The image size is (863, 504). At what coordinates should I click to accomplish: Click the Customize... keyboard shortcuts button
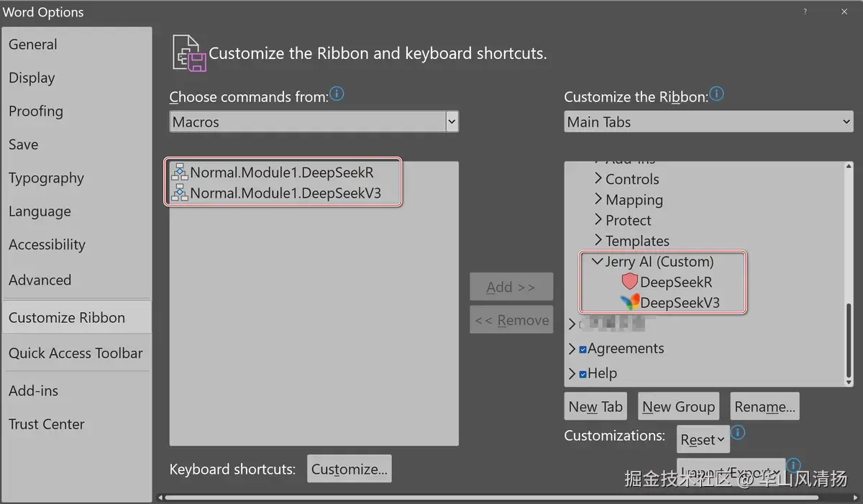(x=349, y=469)
